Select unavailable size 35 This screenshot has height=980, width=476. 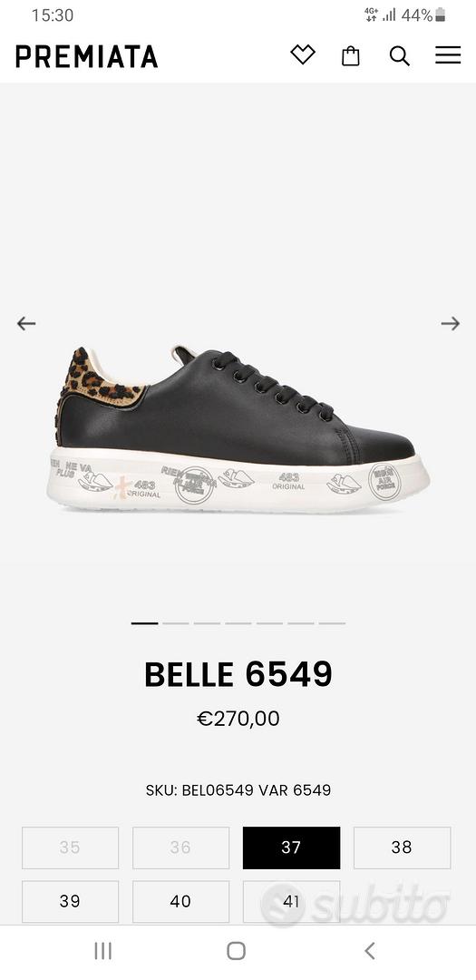click(x=70, y=848)
